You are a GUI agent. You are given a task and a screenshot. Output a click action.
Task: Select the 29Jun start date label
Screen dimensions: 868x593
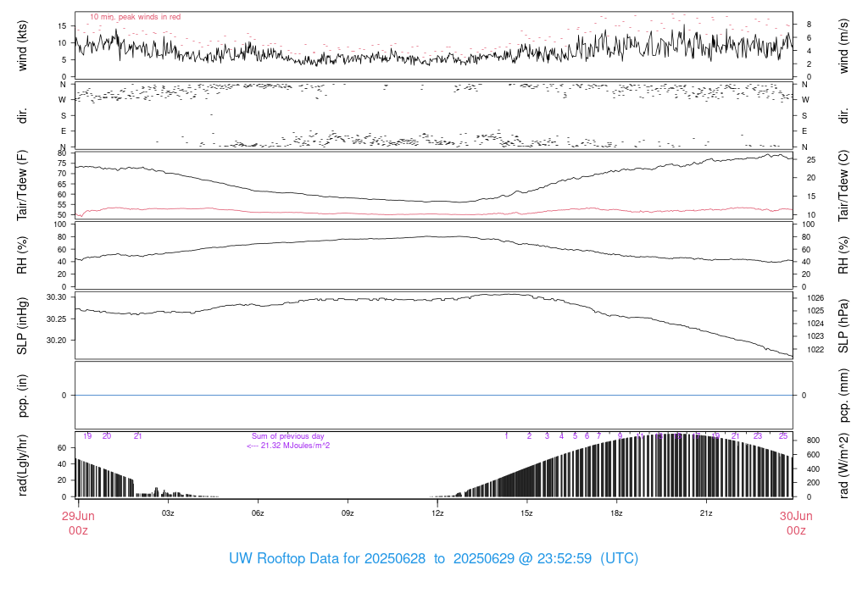pyautogui.click(x=78, y=516)
